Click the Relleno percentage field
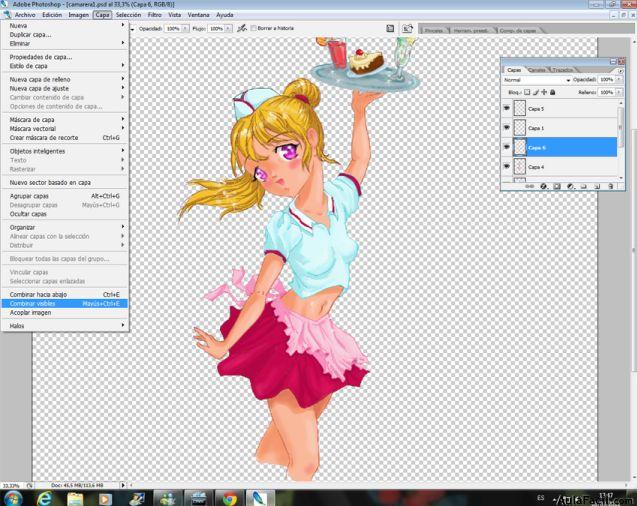Screen dimensions: 637x506 click(607, 92)
